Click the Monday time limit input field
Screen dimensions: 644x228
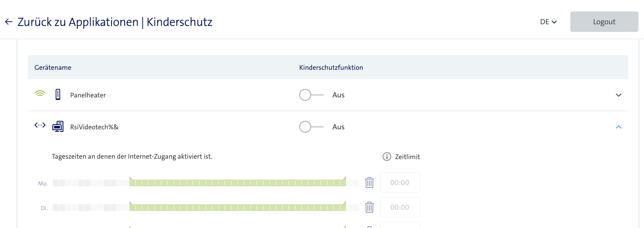click(400, 182)
